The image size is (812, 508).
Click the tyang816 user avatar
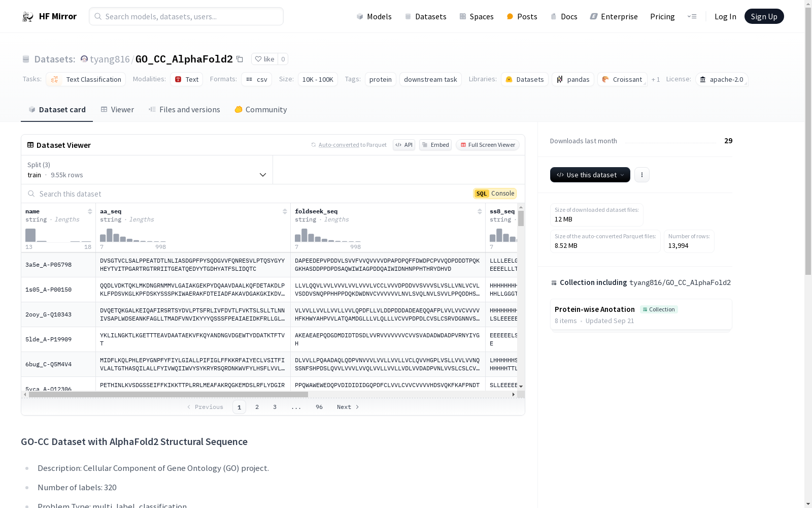point(84,59)
